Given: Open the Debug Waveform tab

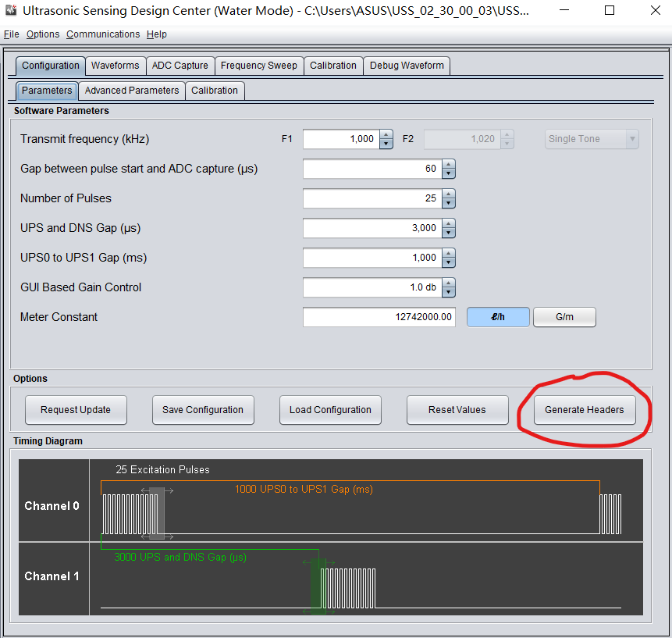Looking at the screenshot, I should [406, 66].
